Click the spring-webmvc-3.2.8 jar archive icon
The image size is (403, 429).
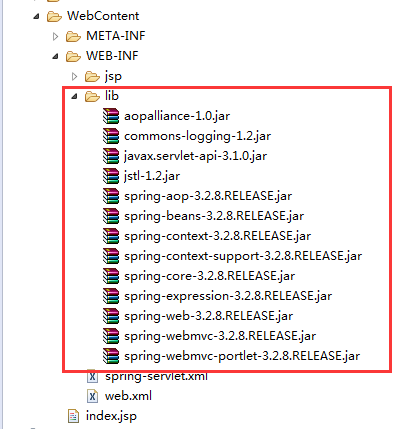tap(111, 336)
